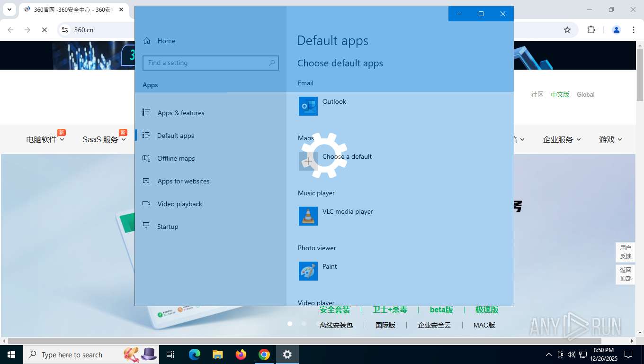This screenshot has height=364, width=644.
Task: Select the 360官网 Chrome tab
Action: (x=73, y=9)
